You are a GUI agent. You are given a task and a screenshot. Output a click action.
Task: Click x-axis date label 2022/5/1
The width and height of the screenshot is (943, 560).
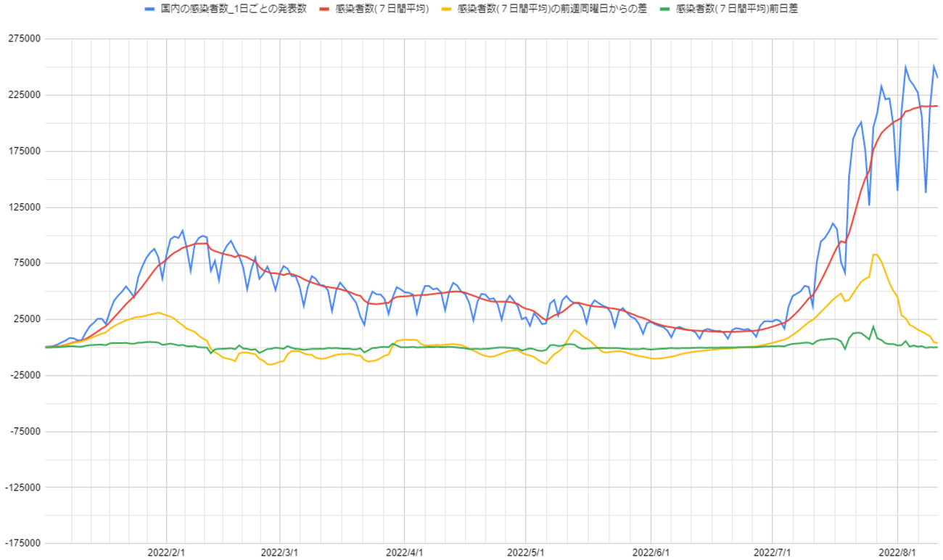[526, 553]
